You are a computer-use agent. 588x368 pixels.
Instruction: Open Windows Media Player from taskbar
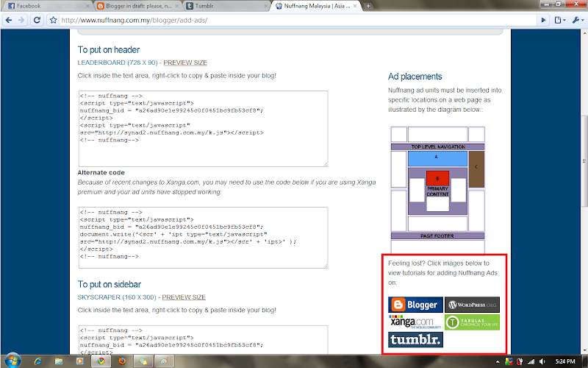pyautogui.click(x=79, y=361)
